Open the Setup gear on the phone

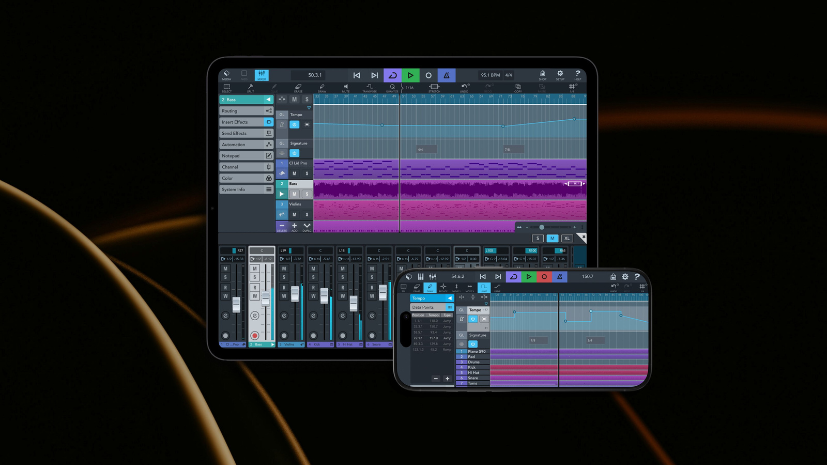[625, 276]
